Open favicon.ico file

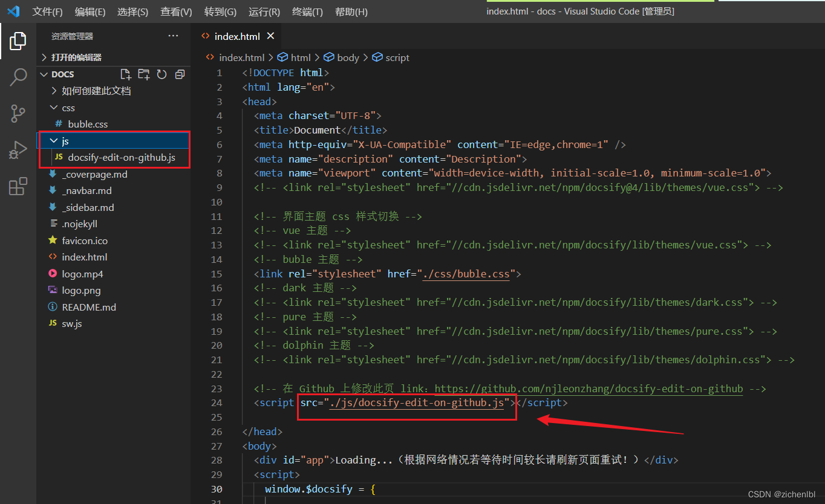(x=114, y=241)
